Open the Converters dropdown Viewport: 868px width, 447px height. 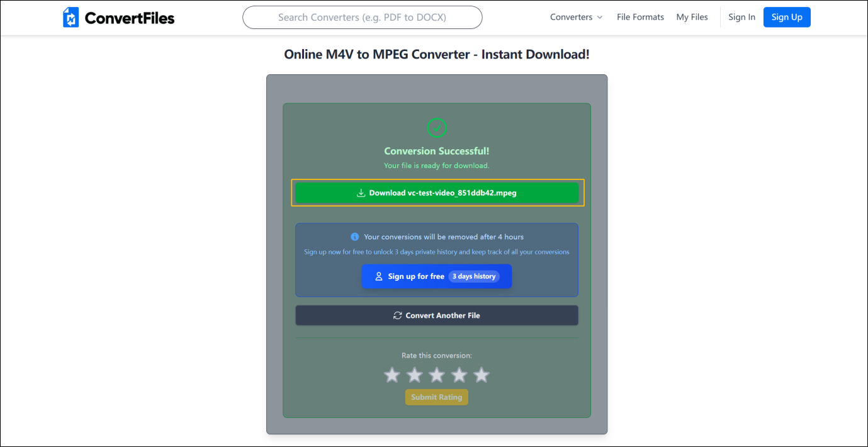[x=575, y=17]
